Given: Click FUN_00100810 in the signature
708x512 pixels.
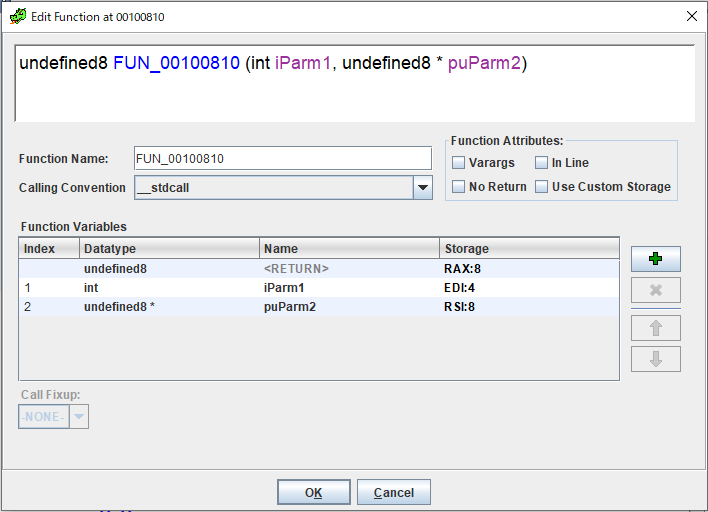Looking at the screenshot, I should coord(177,63).
